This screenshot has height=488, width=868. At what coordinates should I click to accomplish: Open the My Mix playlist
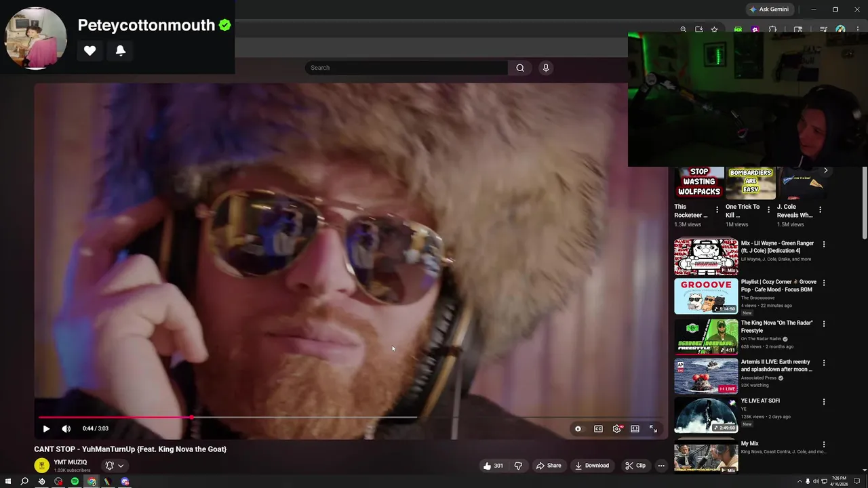(x=749, y=443)
